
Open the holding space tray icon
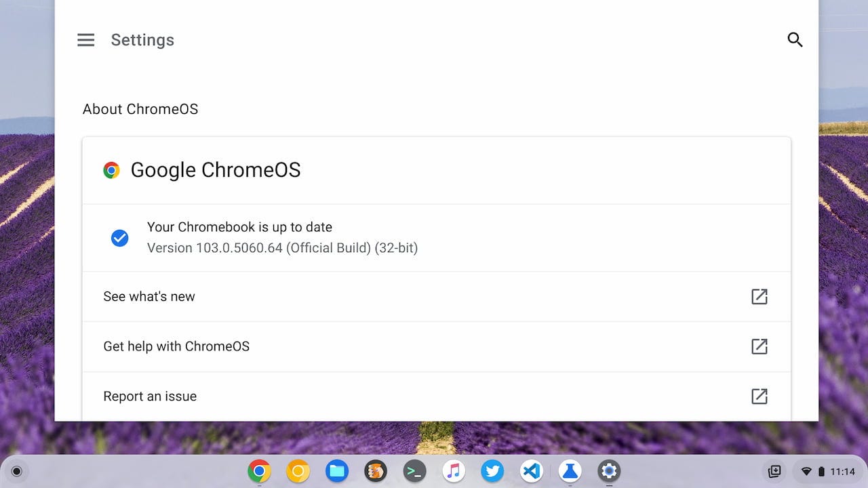coord(774,471)
